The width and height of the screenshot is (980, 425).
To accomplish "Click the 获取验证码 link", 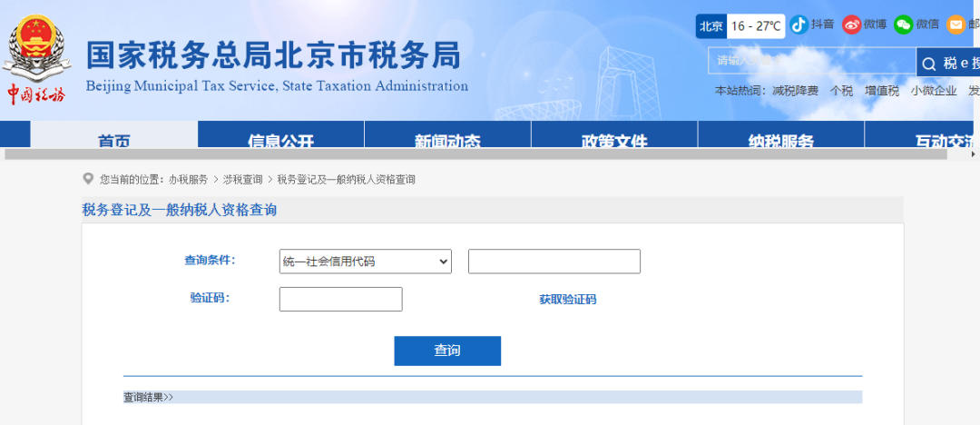I will tap(567, 300).
